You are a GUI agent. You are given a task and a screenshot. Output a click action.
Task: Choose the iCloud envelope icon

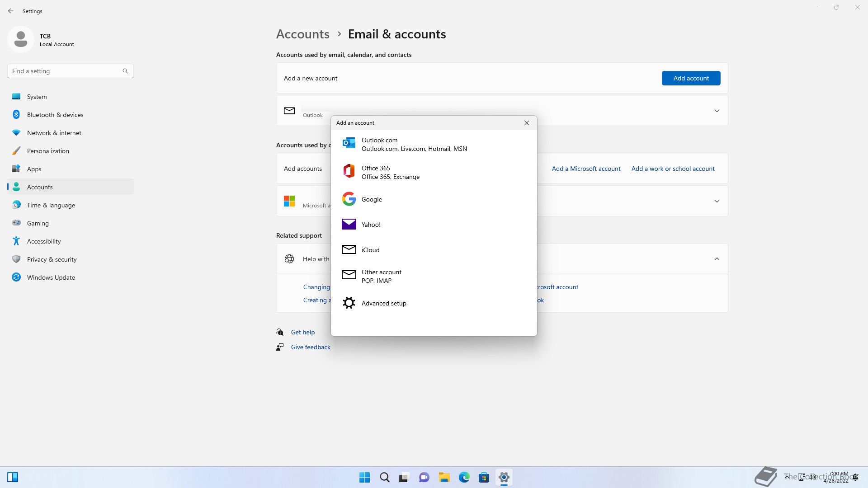click(x=349, y=249)
